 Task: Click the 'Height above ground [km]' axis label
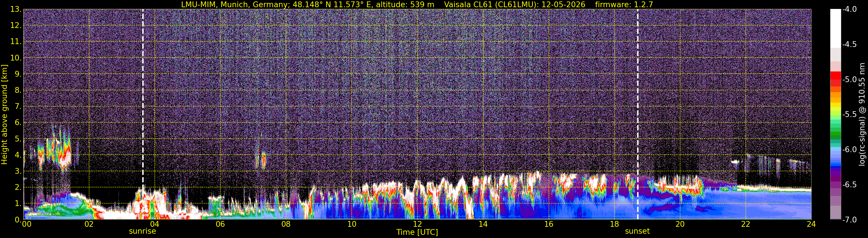pos(4,114)
